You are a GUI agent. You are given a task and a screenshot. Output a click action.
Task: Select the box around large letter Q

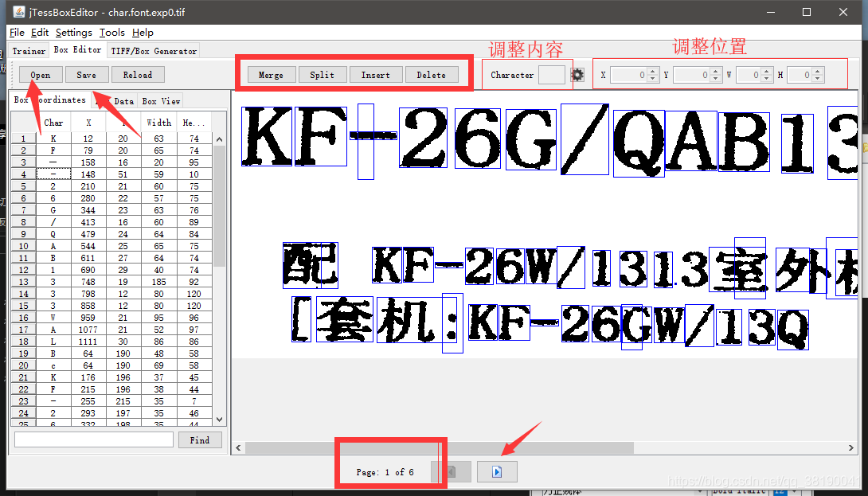click(x=639, y=143)
